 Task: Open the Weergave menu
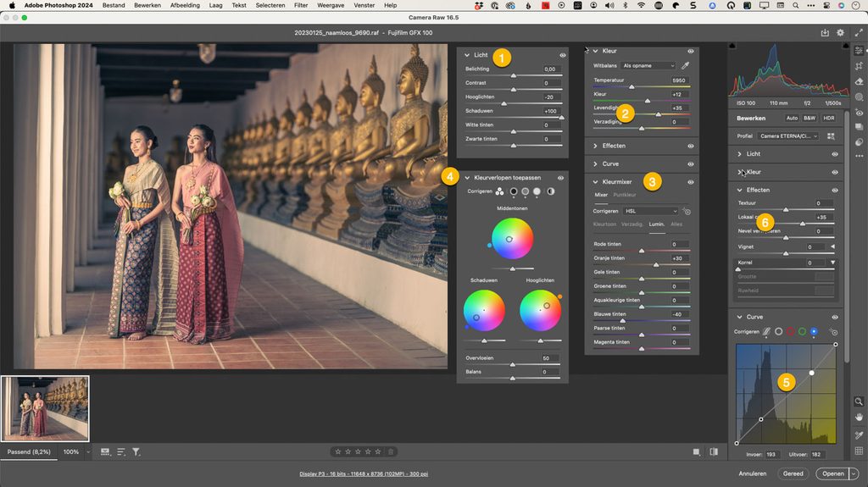[331, 5]
